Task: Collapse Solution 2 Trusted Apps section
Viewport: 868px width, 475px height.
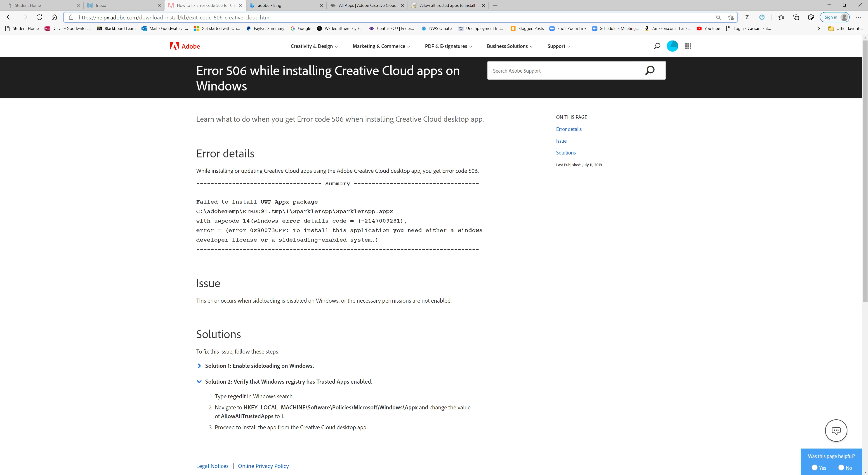Action: (x=288, y=382)
